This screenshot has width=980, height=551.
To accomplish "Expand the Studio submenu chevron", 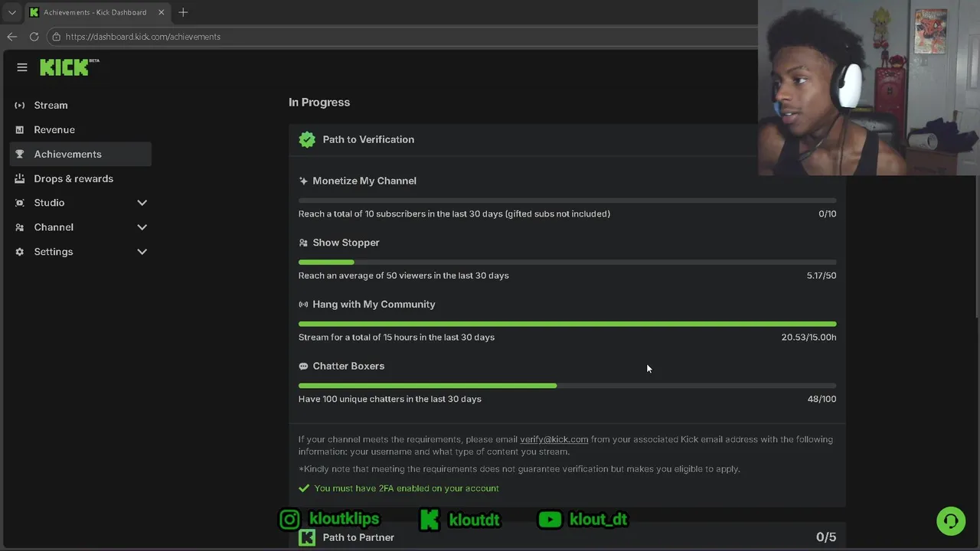I will pos(142,203).
